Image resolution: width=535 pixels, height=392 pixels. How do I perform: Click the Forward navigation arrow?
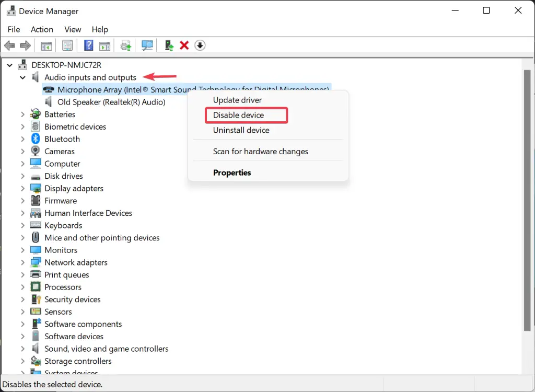tap(25, 45)
